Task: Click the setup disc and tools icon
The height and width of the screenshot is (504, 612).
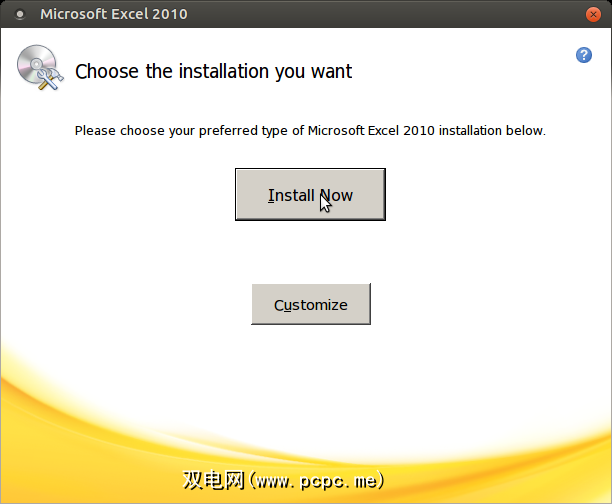Action: click(40, 68)
